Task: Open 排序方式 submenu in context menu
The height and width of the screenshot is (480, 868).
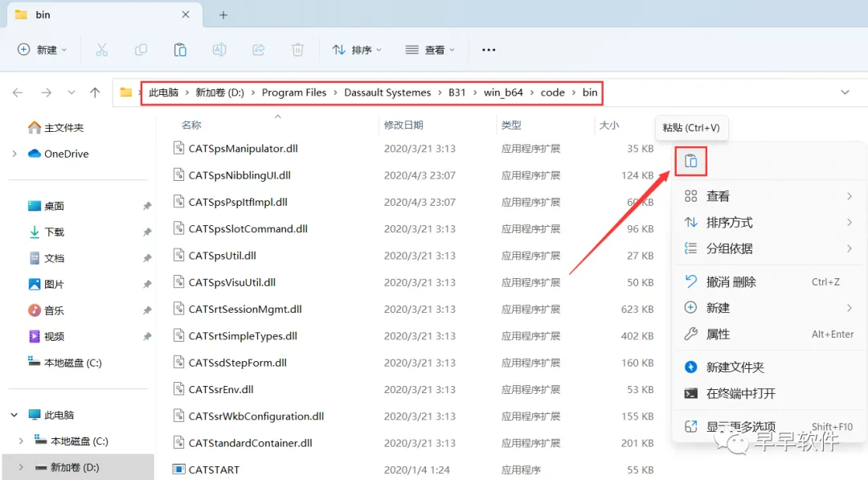Action: 769,223
